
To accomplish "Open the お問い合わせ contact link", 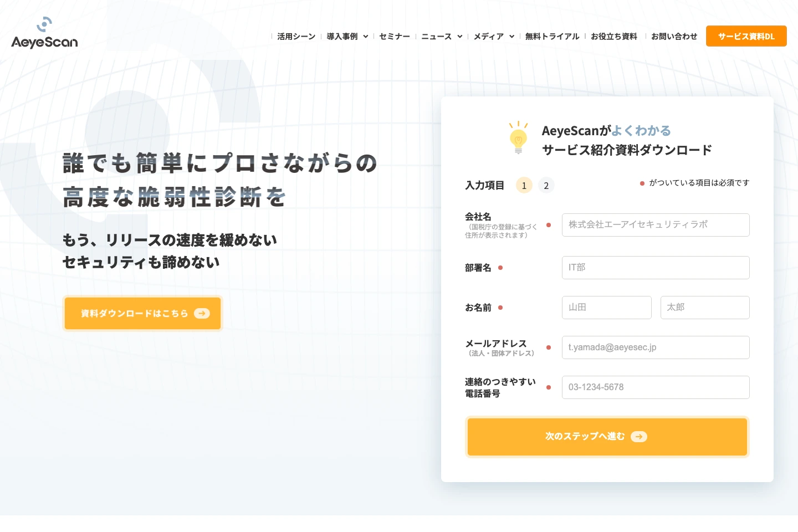I will (x=674, y=37).
